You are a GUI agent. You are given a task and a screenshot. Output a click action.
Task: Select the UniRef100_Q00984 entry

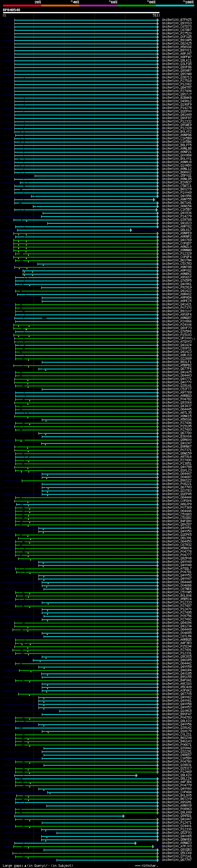177,155
